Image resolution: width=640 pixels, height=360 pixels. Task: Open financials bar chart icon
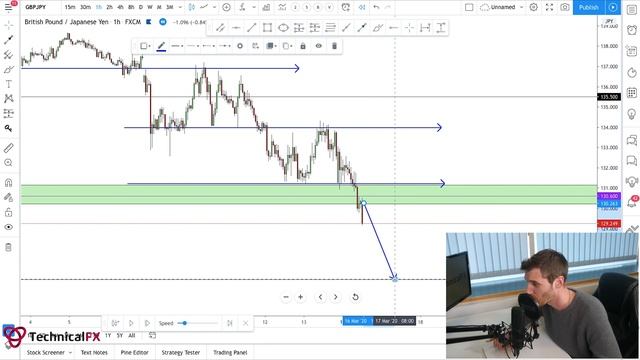pyautogui.click(x=266, y=7)
